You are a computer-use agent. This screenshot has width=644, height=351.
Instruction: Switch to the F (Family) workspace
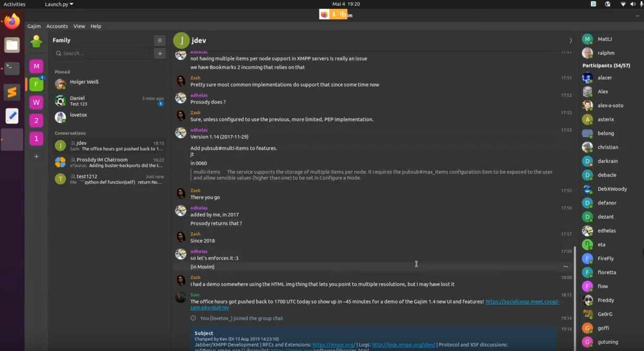pos(36,84)
